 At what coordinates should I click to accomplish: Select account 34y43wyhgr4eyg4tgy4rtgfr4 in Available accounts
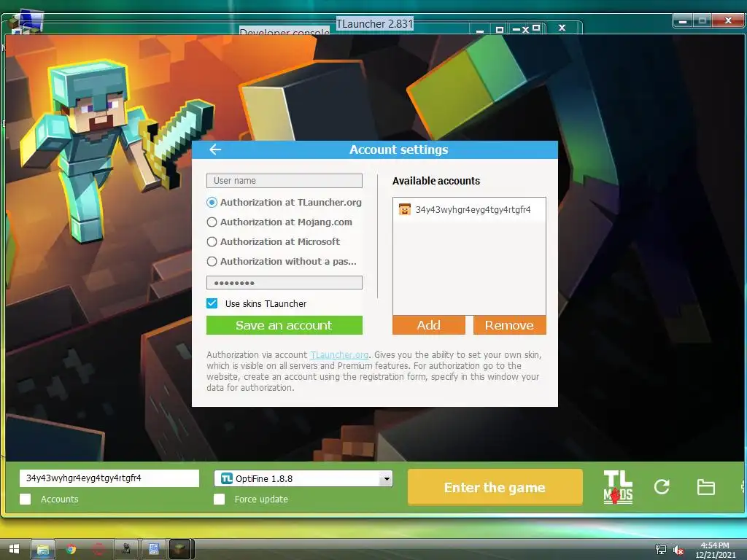(469, 209)
